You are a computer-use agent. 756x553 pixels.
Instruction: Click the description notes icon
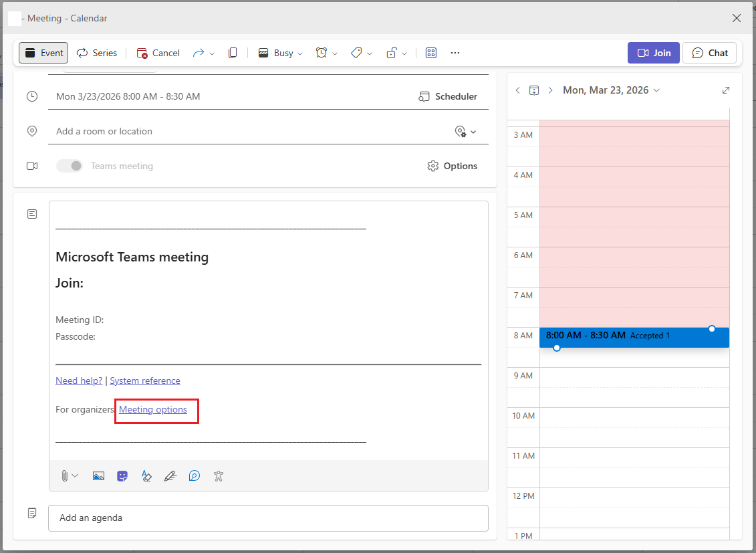pos(32,214)
